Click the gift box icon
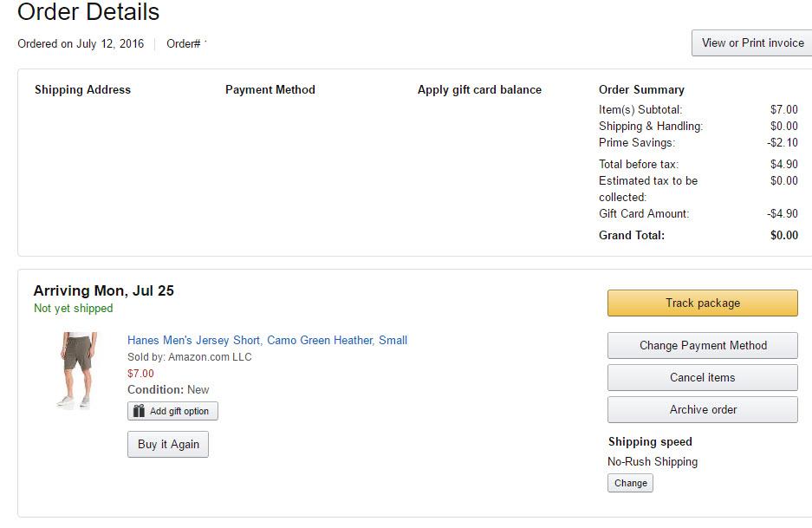Screen dimensions: 812x528 point(139,411)
